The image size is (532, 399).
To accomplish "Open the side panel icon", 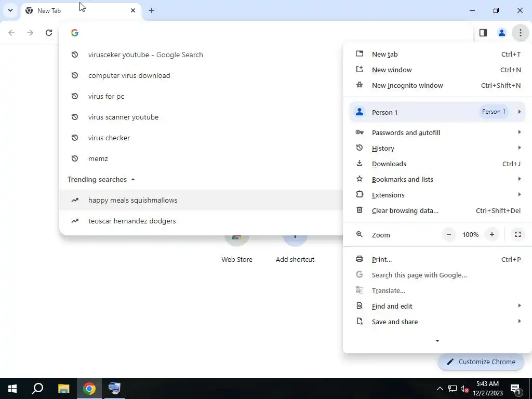I will click(x=483, y=33).
